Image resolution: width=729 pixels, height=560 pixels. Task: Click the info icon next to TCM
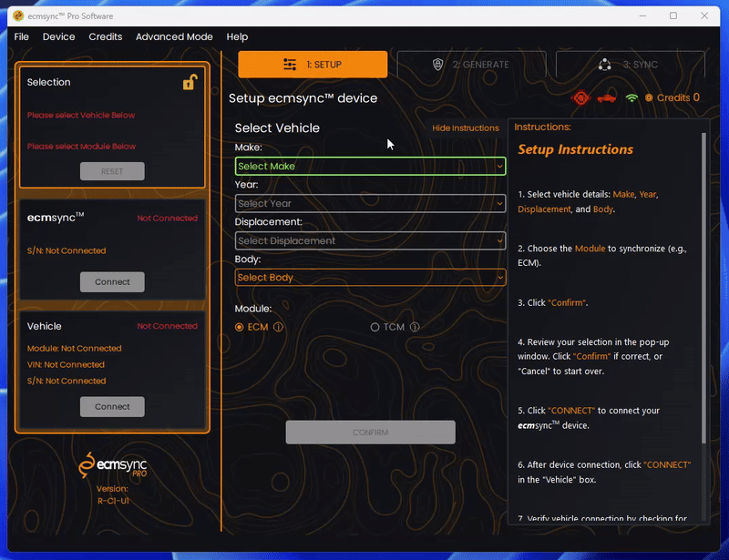[x=416, y=327]
